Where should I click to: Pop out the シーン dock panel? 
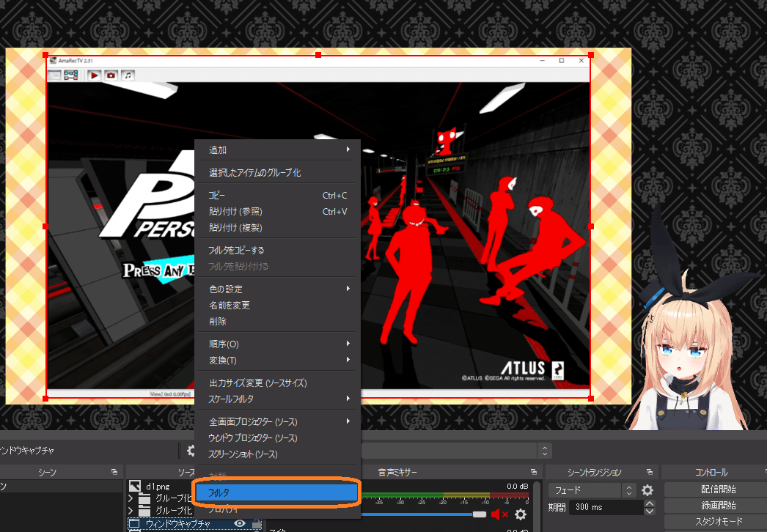[x=114, y=472]
